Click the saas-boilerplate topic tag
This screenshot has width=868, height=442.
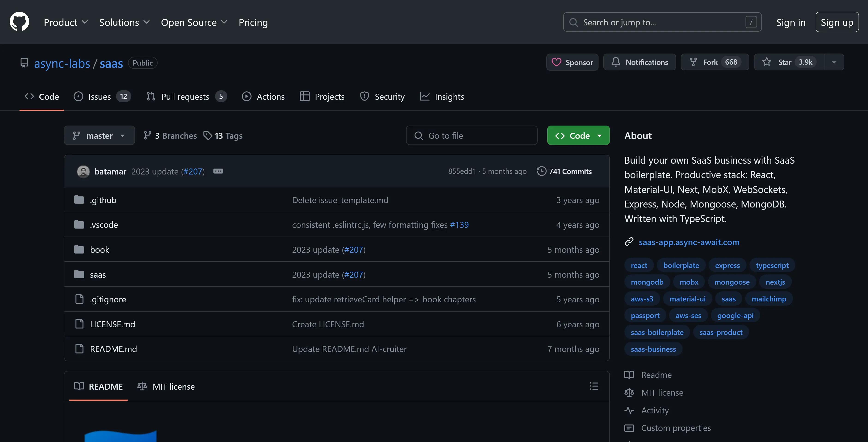(657, 332)
